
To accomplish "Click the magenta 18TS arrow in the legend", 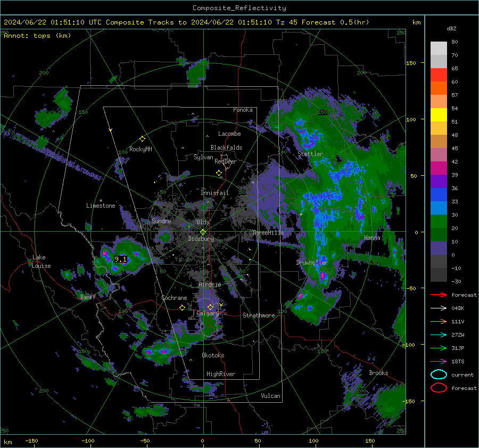I will 439,362.
